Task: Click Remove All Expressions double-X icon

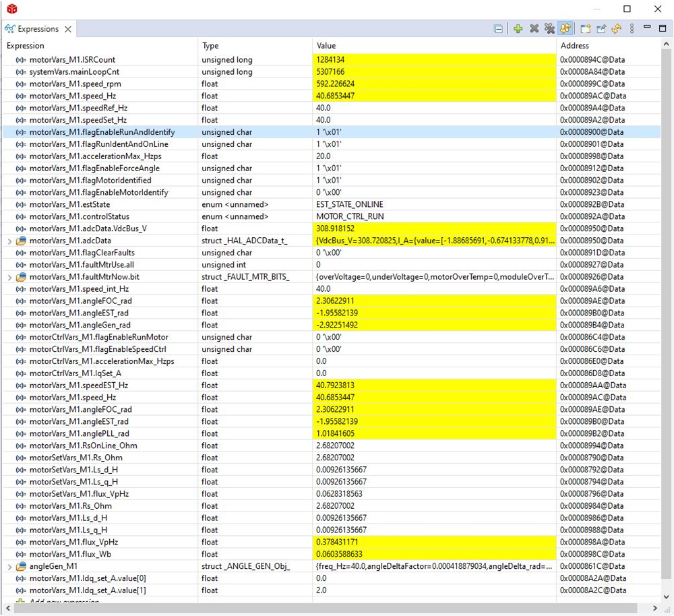Action: [x=549, y=29]
